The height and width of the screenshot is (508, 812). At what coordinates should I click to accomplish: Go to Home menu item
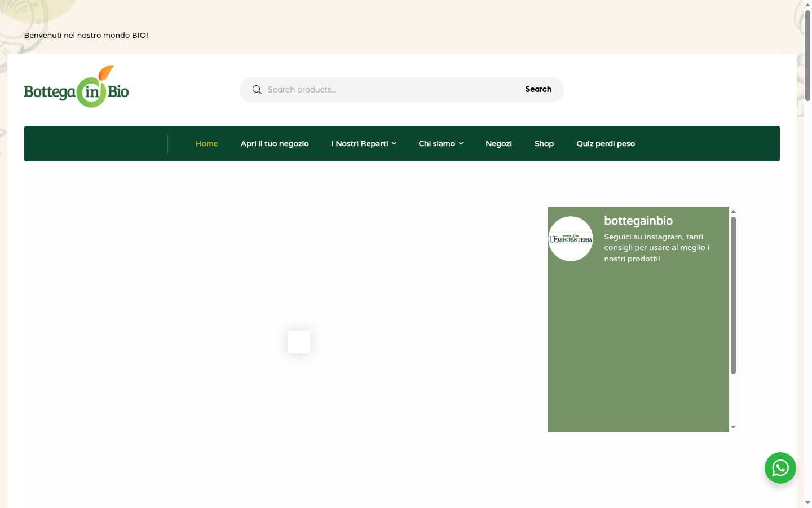(x=207, y=144)
